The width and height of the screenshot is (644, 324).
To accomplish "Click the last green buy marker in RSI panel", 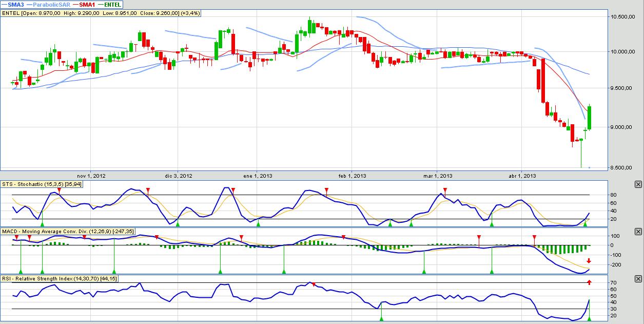I will [589, 319].
